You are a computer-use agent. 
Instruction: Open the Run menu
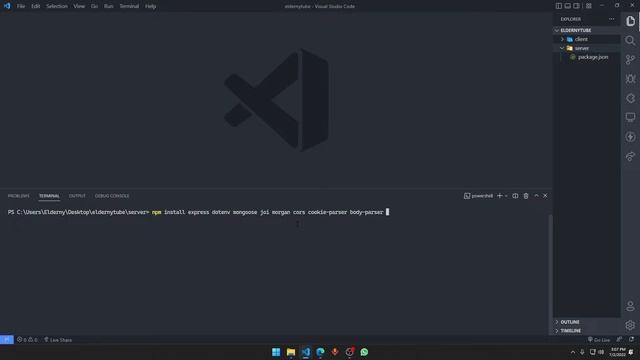click(109, 6)
